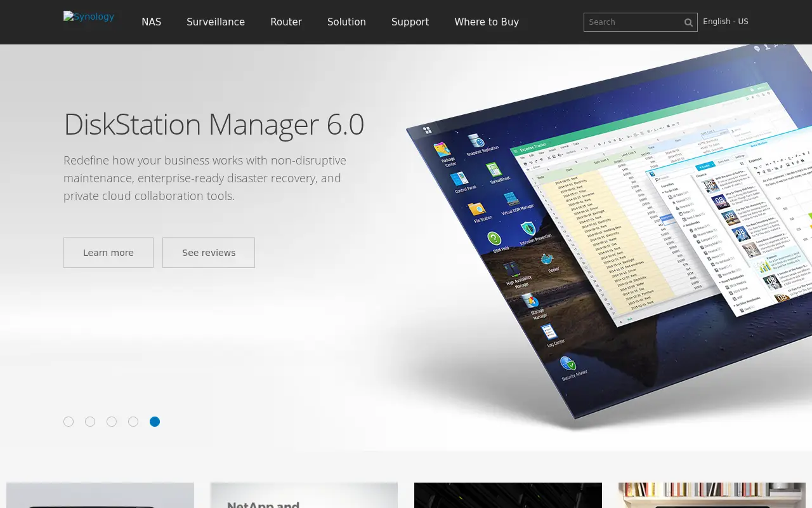This screenshot has width=812, height=508.
Task: Open the NetApp card thumbnail
Action: coord(304,495)
